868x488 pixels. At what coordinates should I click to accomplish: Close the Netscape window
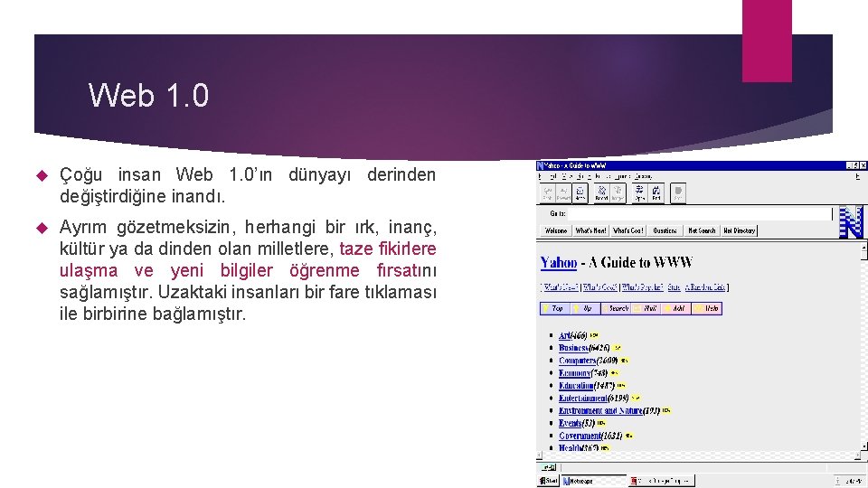[x=863, y=165]
